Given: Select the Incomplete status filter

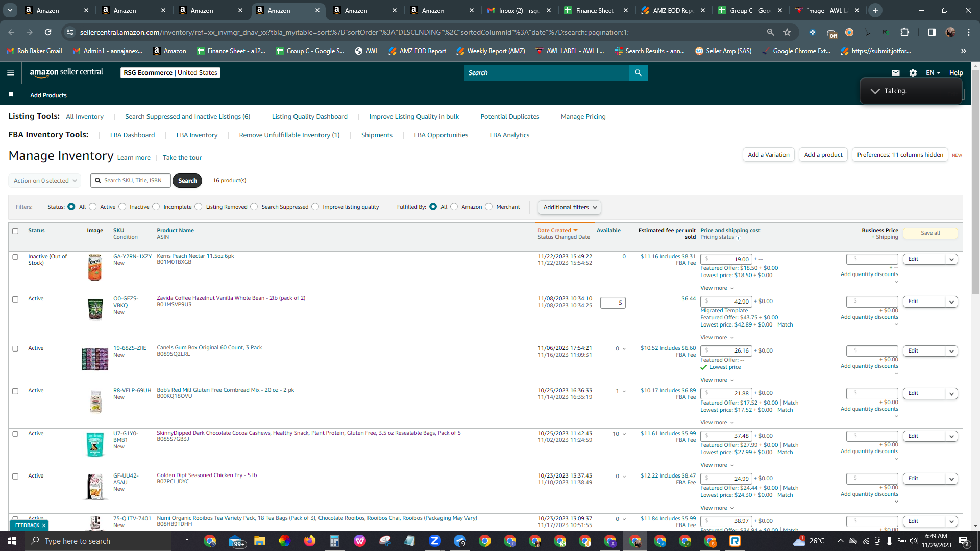Looking at the screenshot, I should click(x=156, y=207).
